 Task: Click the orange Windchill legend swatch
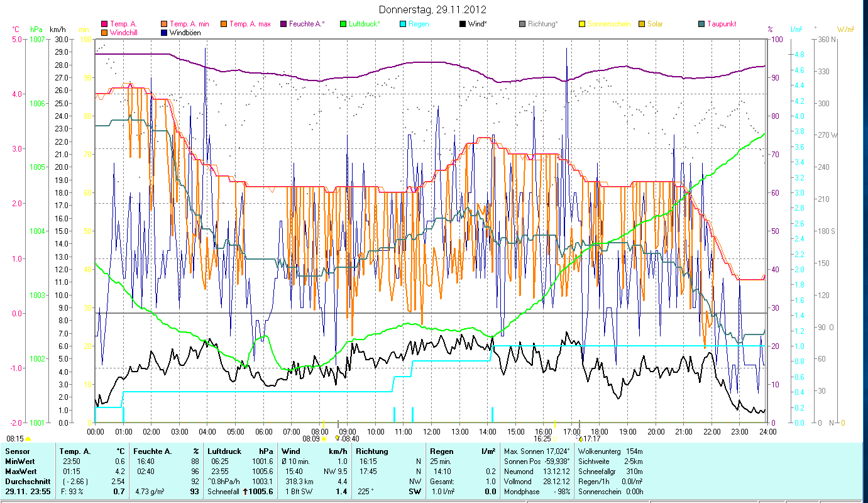(104, 33)
